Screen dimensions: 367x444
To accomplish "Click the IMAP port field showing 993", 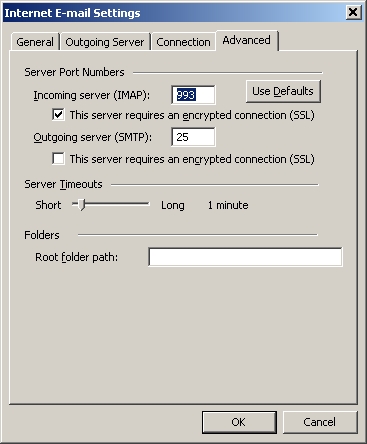I will click(193, 95).
